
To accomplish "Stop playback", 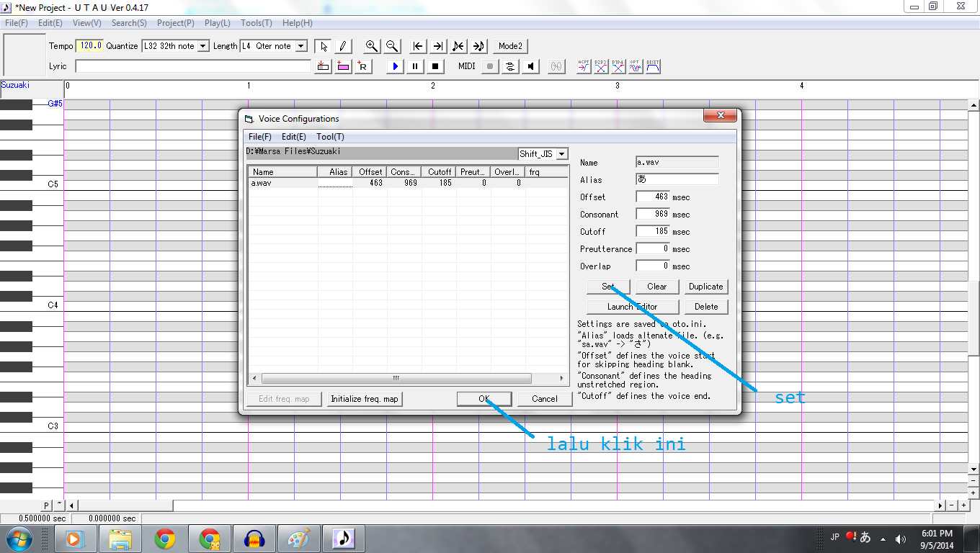I will click(x=435, y=66).
